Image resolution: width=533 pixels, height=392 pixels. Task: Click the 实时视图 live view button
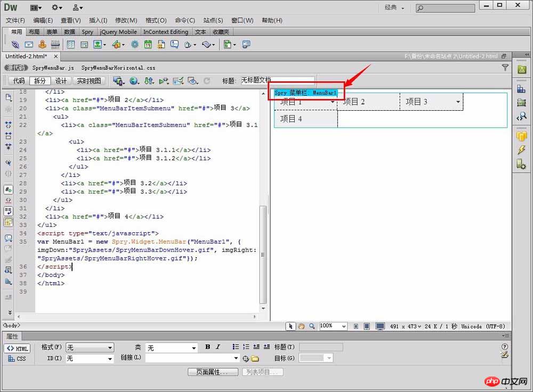click(x=89, y=81)
